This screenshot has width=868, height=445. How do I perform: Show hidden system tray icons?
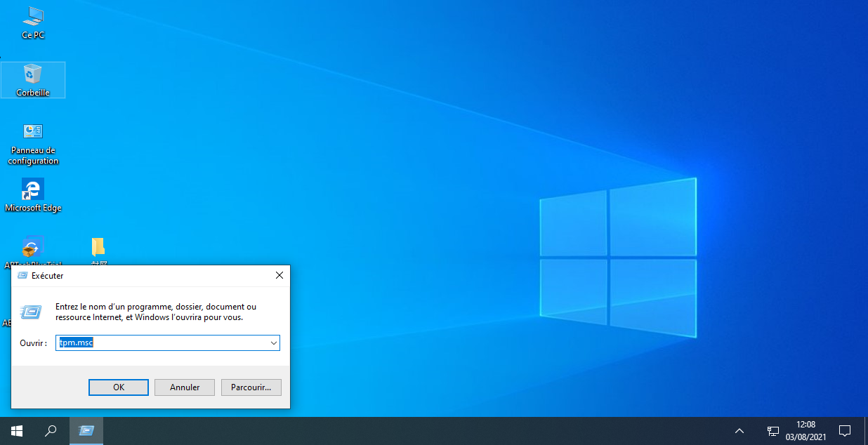(739, 430)
